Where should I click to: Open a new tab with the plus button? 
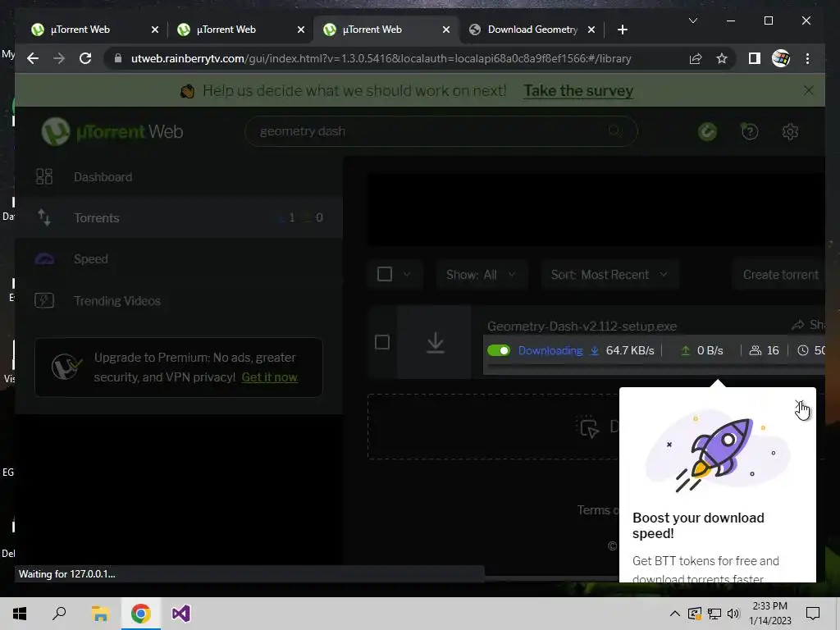click(622, 30)
